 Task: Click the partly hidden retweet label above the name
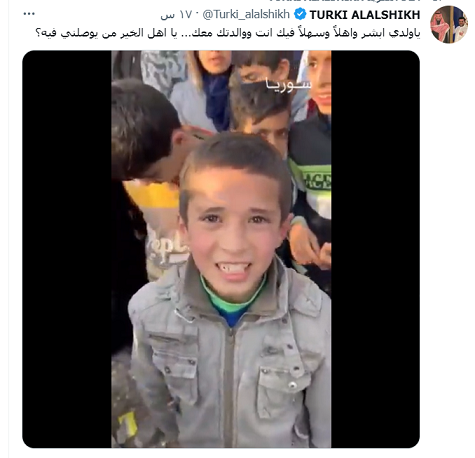(x=353, y=1)
